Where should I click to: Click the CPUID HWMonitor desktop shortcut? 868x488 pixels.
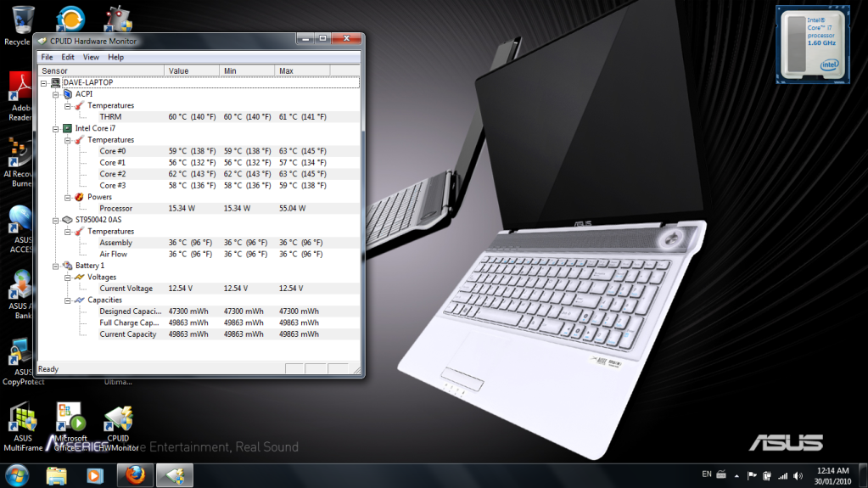click(x=118, y=427)
